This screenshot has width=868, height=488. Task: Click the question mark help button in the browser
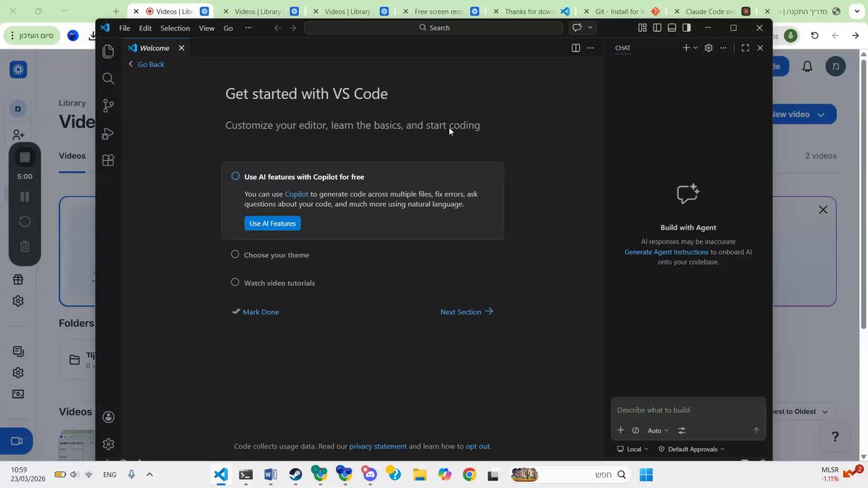pyautogui.click(x=835, y=436)
